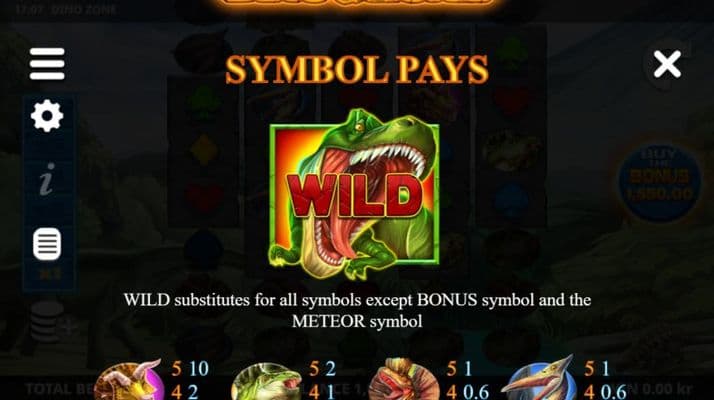The image size is (714, 400).
Task: Open the settings gear
Action: pyautogui.click(x=47, y=116)
